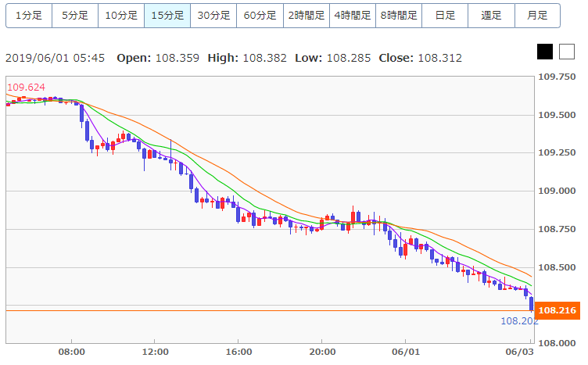Click the black theme color square
588x365 pixels.
tap(545, 52)
